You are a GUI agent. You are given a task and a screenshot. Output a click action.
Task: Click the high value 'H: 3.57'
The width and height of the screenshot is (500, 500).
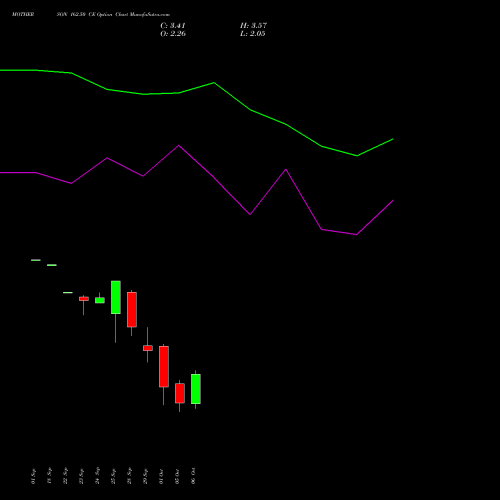pos(253,25)
